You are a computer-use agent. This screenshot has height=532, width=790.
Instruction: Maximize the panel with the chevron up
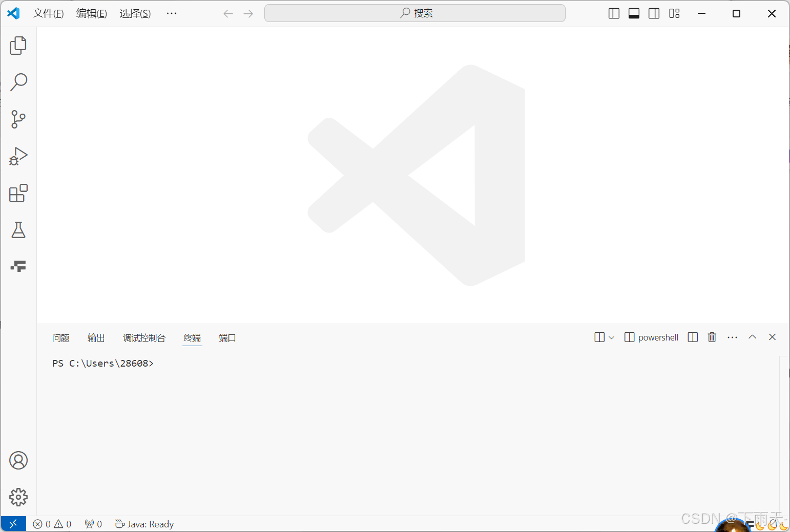(752, 337)
